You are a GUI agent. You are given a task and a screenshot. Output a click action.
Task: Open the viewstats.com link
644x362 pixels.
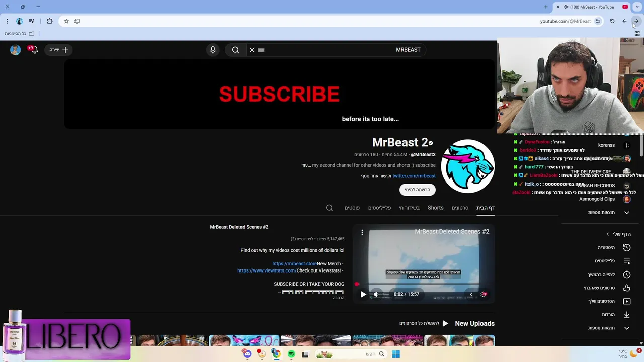click(267, 270)
